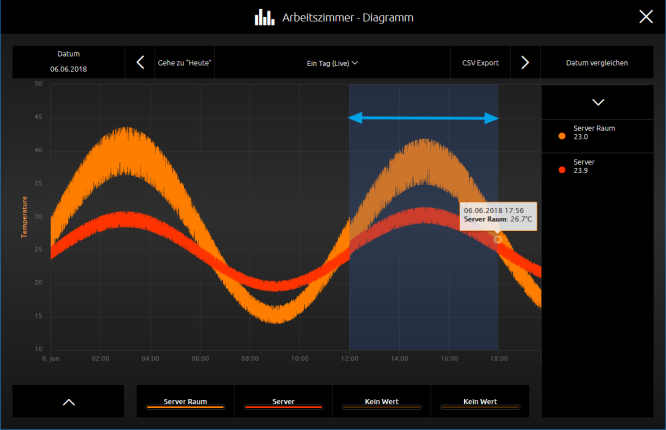The width and height of the screenshot is (666, 430).
Task: Close the Arbeitszimmer diagram dialog
Action: [646, 17]
